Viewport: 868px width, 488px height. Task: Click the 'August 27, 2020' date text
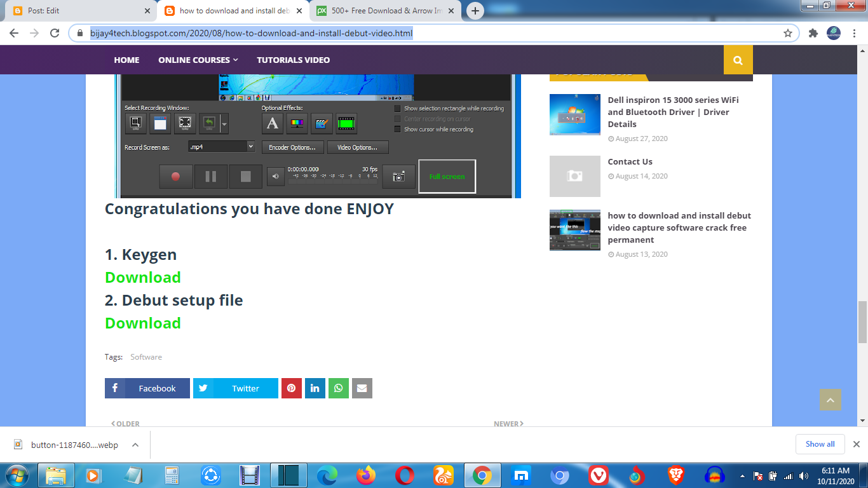coord(642,139)
